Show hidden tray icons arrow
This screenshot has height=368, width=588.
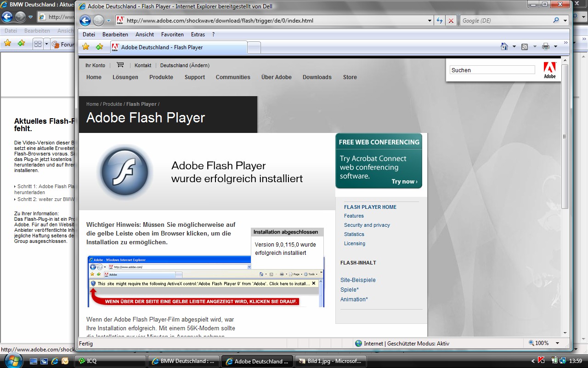coord(533,361)
